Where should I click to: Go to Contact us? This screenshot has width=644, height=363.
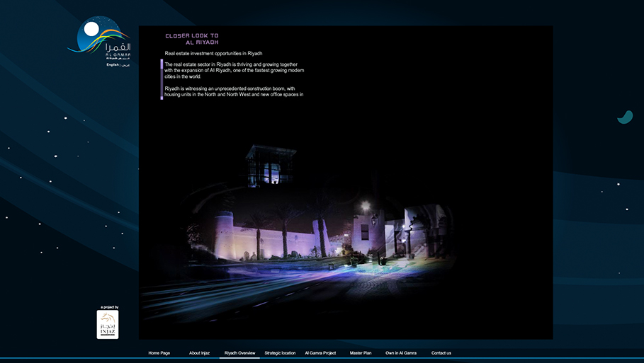[441, 352]
